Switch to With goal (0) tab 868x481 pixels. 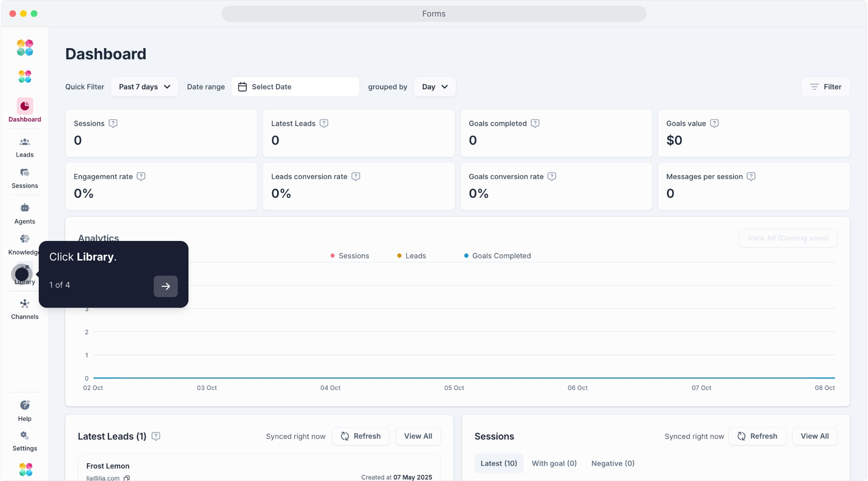click(x=554, y=463)
